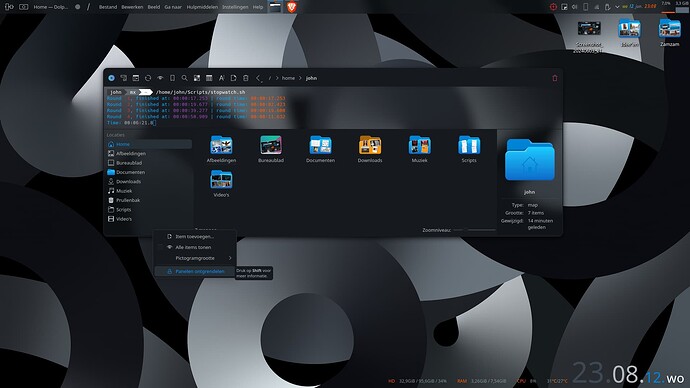Click the clock date in top panel
This screenshot has width=690, height=388.
pyautogui.click(x=639, y=6)
